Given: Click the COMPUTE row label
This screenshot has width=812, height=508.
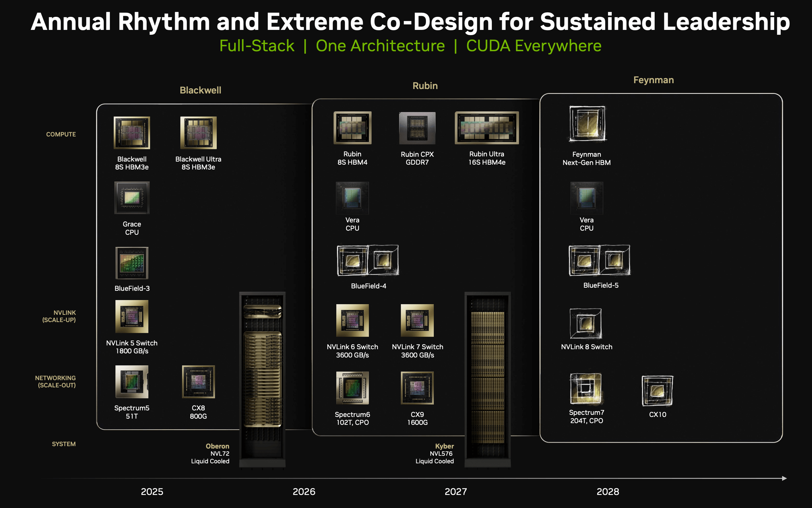Looking at the screenshot, I should (x=61, y=134).
